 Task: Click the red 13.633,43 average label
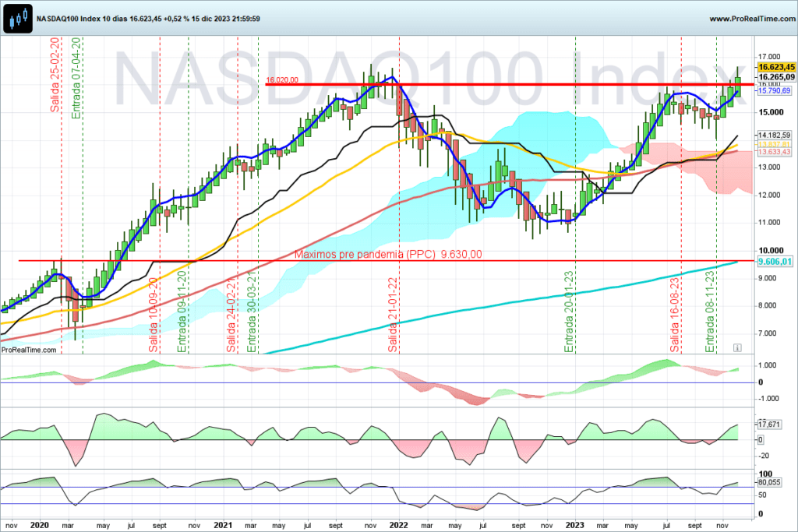[774, 152]
